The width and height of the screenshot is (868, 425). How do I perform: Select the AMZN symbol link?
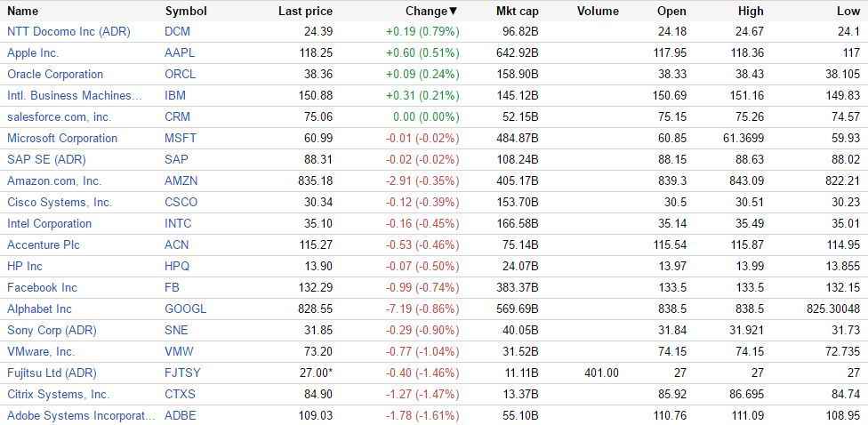click(181, 180)
